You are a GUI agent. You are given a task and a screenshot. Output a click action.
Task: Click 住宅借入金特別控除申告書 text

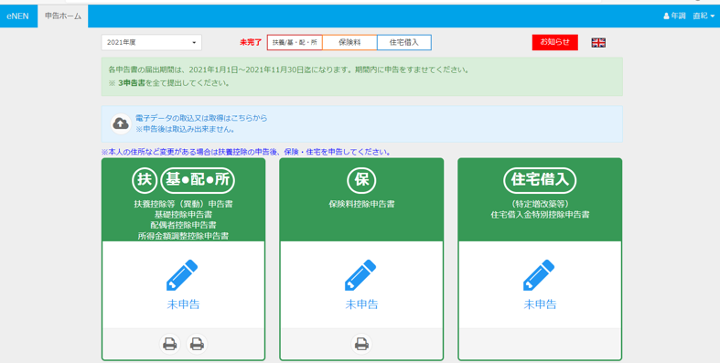(540, 214)
